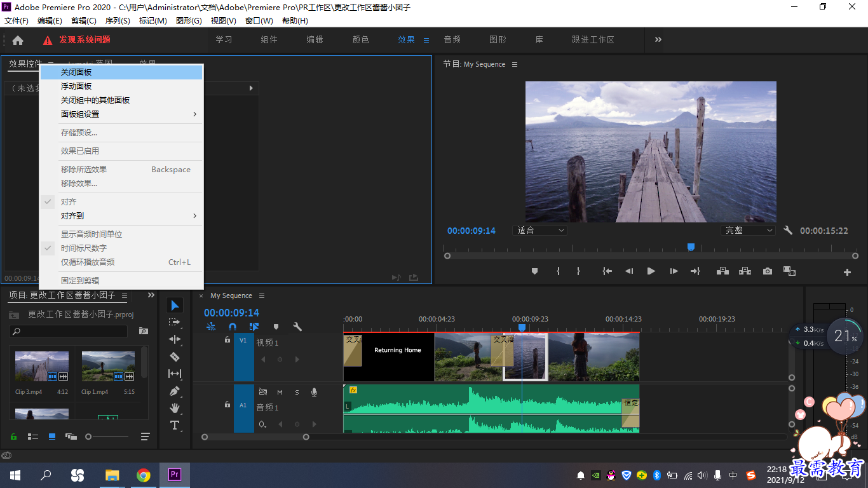Open timeline display settings wrench
This screenshot has width=868, height=488.
[x=297, y=327]
